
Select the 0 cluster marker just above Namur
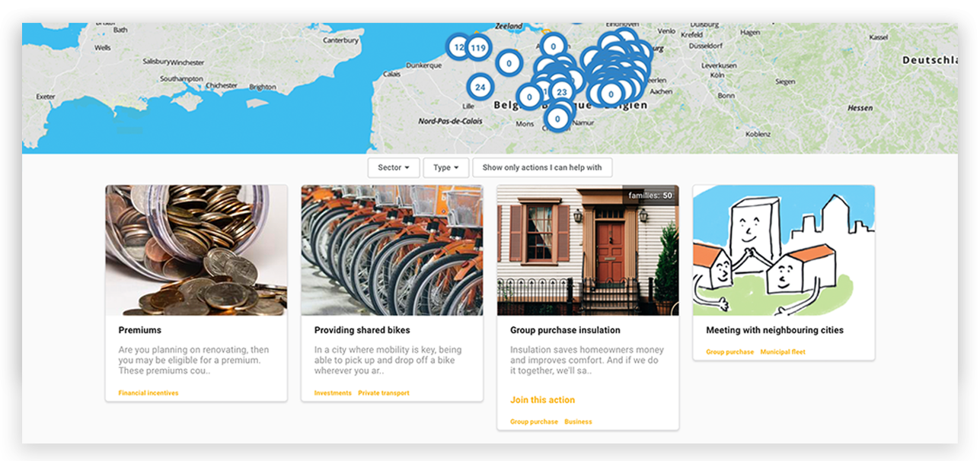point(557,119)
